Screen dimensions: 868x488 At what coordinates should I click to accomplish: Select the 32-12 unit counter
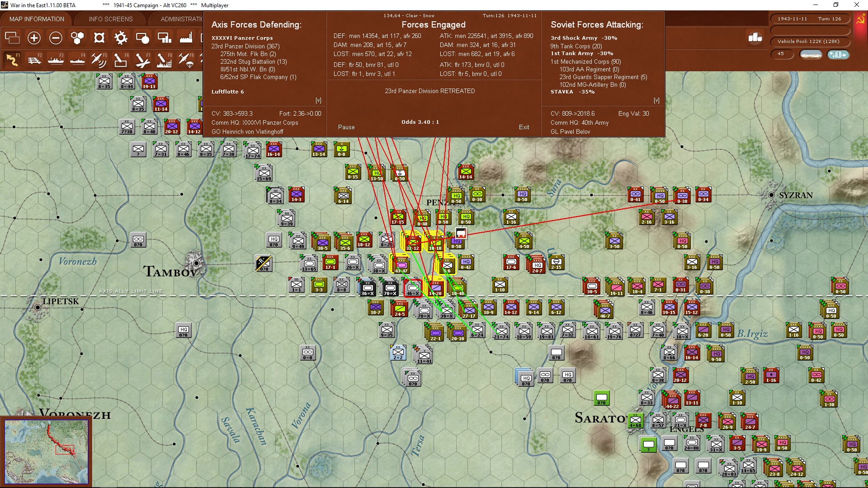point(413,243)
